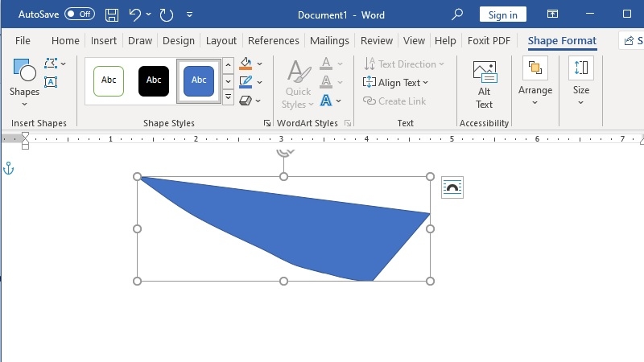Open the Layout tab
The height and width of the screenshot is (362, 644).
221,41
